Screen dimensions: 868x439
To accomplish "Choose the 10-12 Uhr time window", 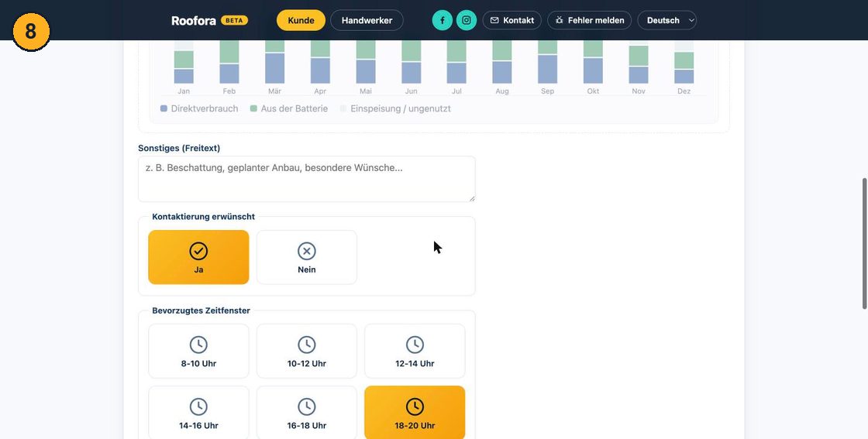I will (x=307, y=351).
